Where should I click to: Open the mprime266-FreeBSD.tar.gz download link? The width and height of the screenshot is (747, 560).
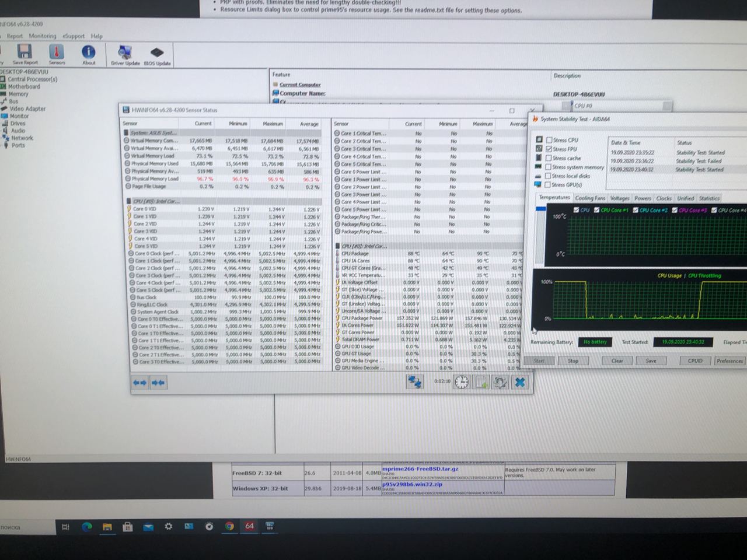click(420, 468)
